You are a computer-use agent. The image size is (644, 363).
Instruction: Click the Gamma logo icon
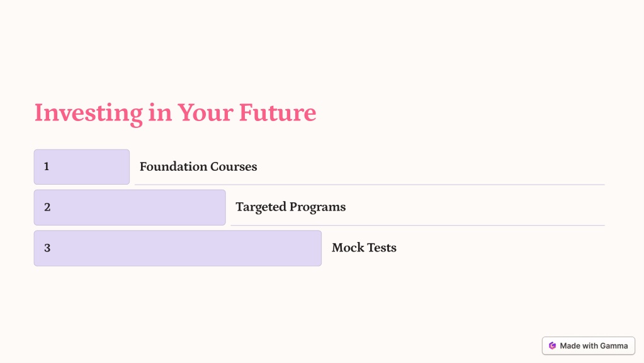click(x=553, y=346)
